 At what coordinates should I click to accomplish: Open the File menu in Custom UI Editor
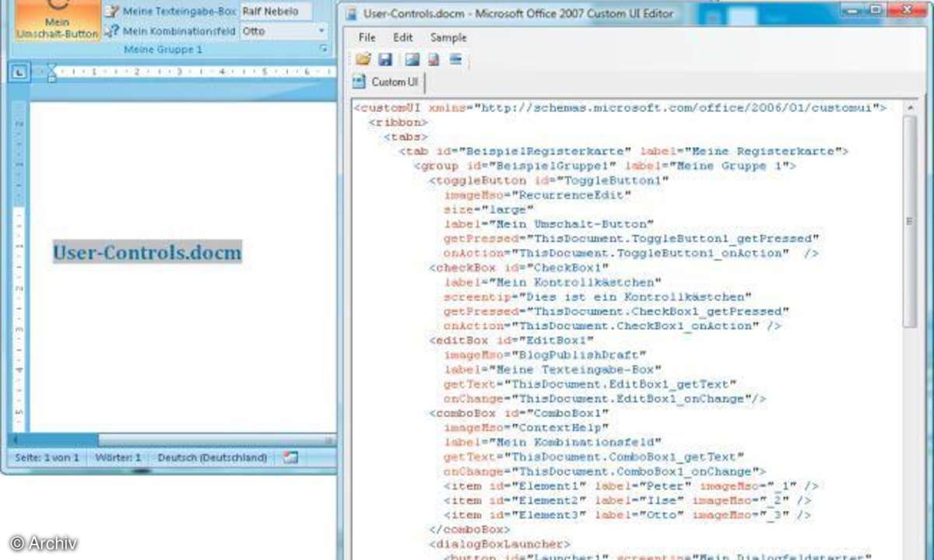[x=367, y=37]
